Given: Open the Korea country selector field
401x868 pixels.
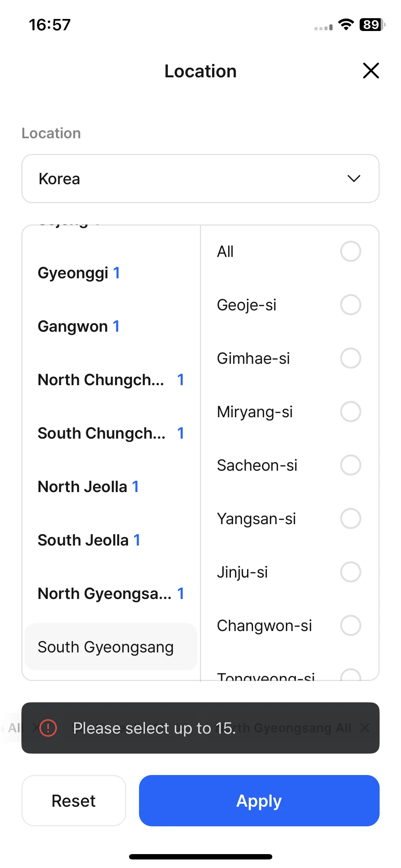Looking at the screenshot, I should 200,179.
